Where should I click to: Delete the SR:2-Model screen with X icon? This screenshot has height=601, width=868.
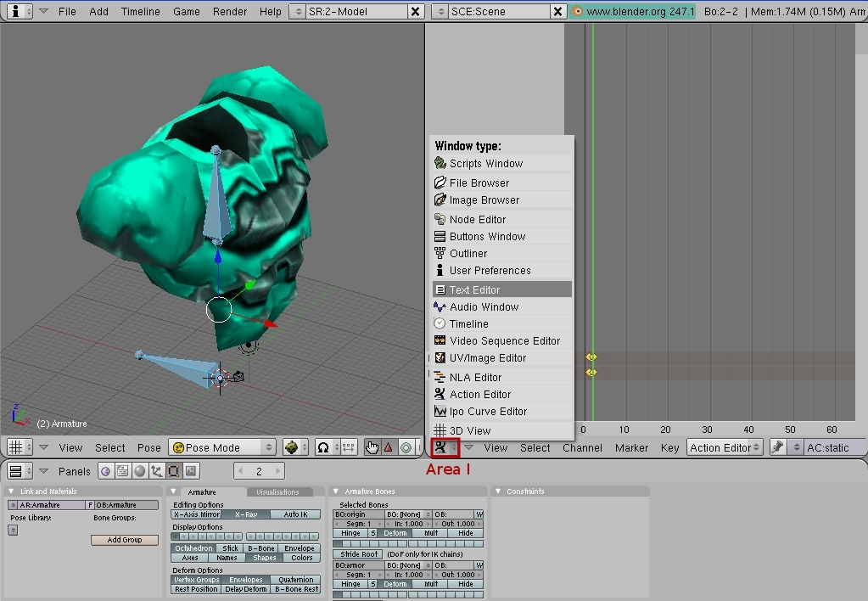pyautogui.click(x=415, y=11)
